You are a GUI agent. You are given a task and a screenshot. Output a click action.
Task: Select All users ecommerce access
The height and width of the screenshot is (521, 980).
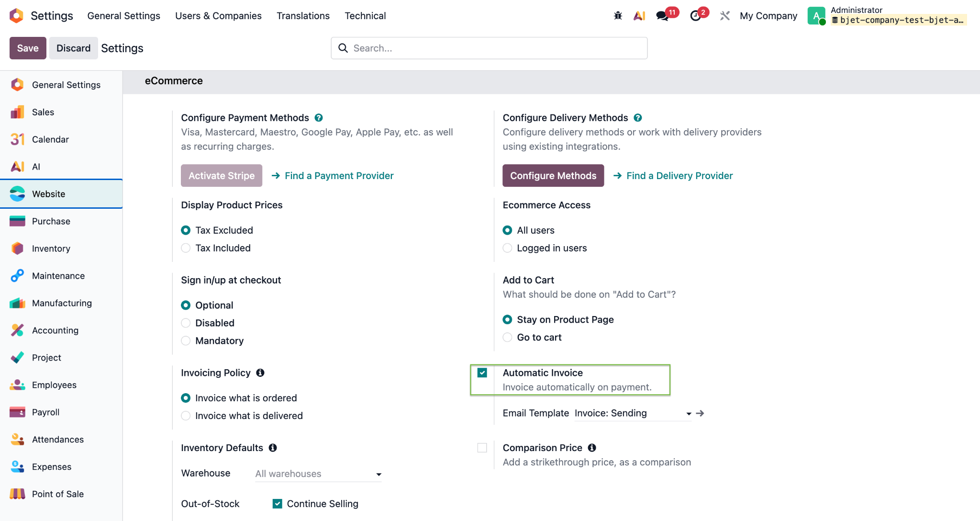coord(507,230)
